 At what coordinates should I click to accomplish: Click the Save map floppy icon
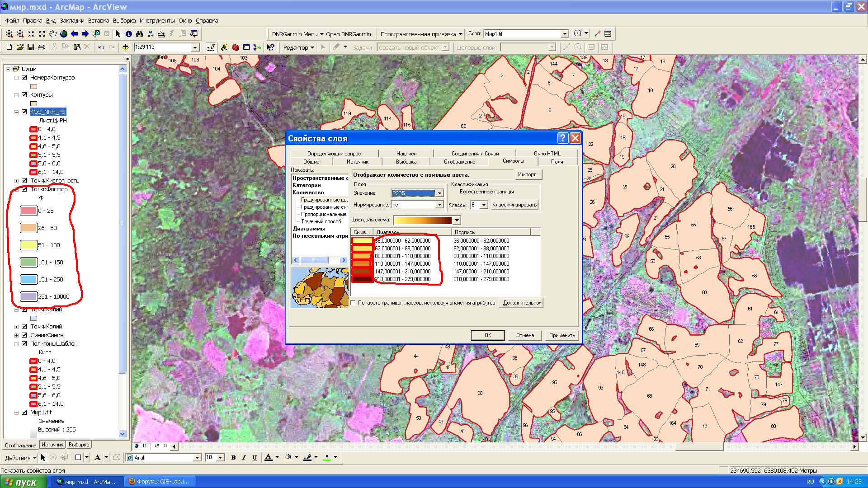tap(31, 47)
